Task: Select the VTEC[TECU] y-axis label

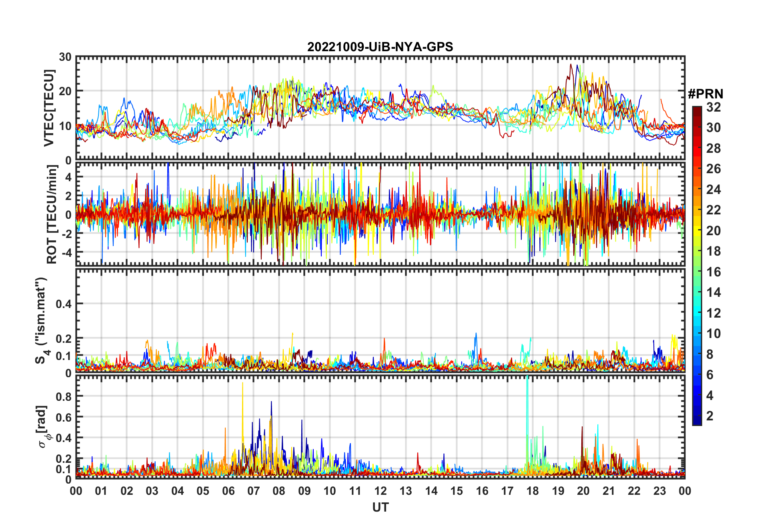Action: click(49, 108)
